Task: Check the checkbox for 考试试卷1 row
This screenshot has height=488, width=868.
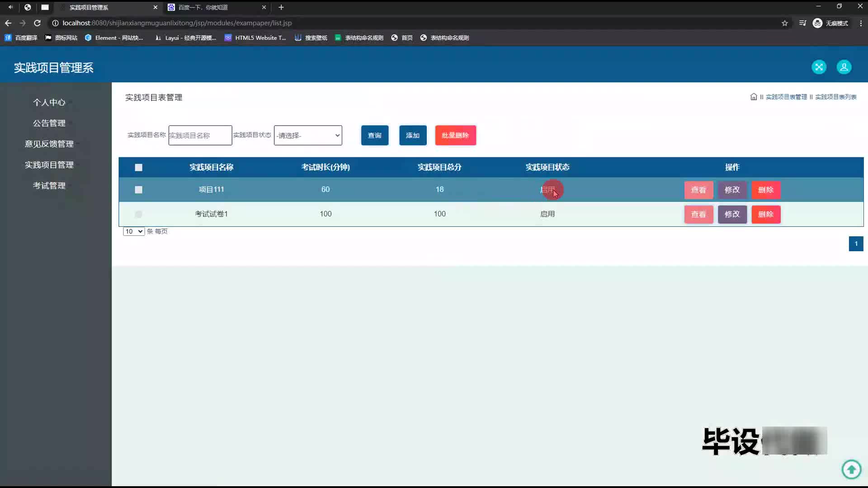Action: (x=138, y=214)
